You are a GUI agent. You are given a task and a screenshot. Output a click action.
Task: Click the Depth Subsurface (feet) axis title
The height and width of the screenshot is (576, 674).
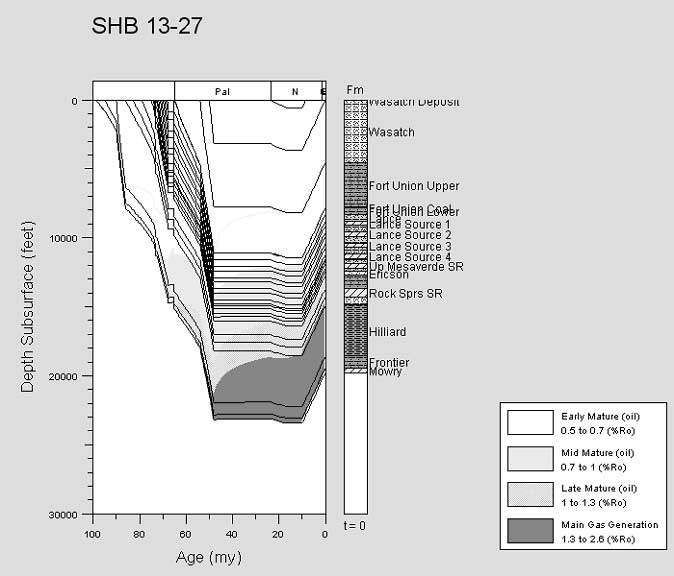(29, 306)
